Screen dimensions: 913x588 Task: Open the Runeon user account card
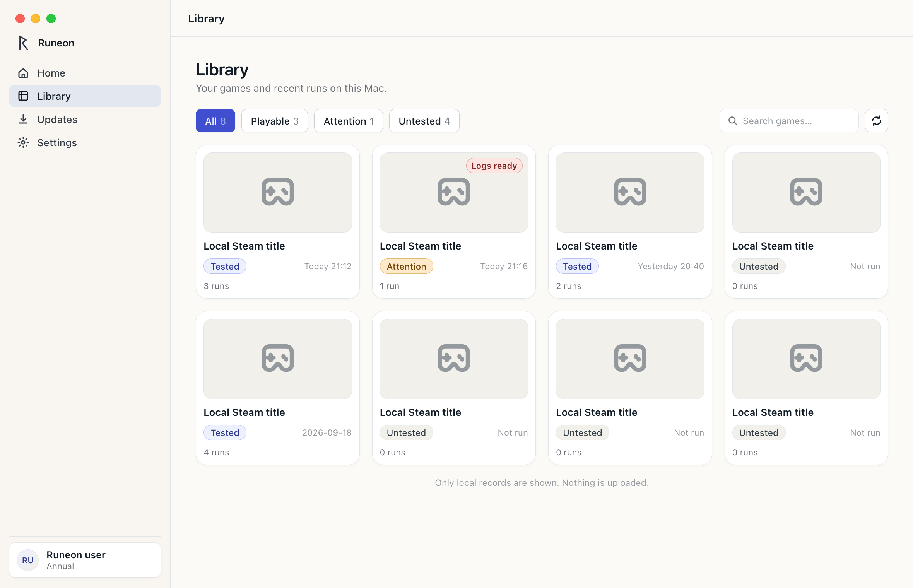click(x=85, y=560)
